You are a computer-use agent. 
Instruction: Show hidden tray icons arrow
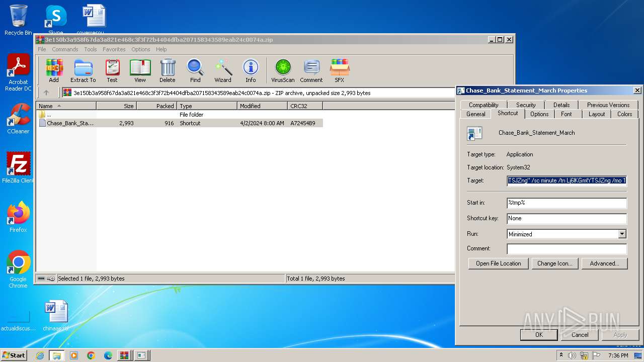(x=561, y=355)
